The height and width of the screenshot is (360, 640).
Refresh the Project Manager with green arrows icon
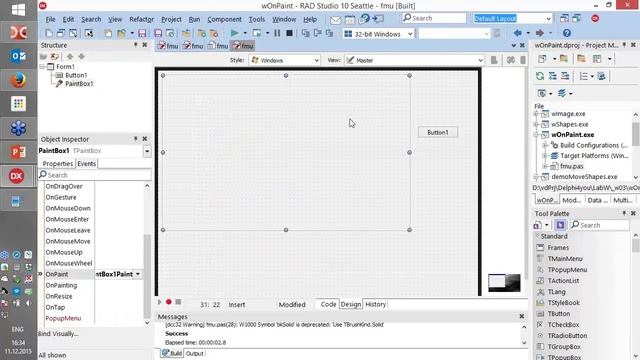point(540,76)
